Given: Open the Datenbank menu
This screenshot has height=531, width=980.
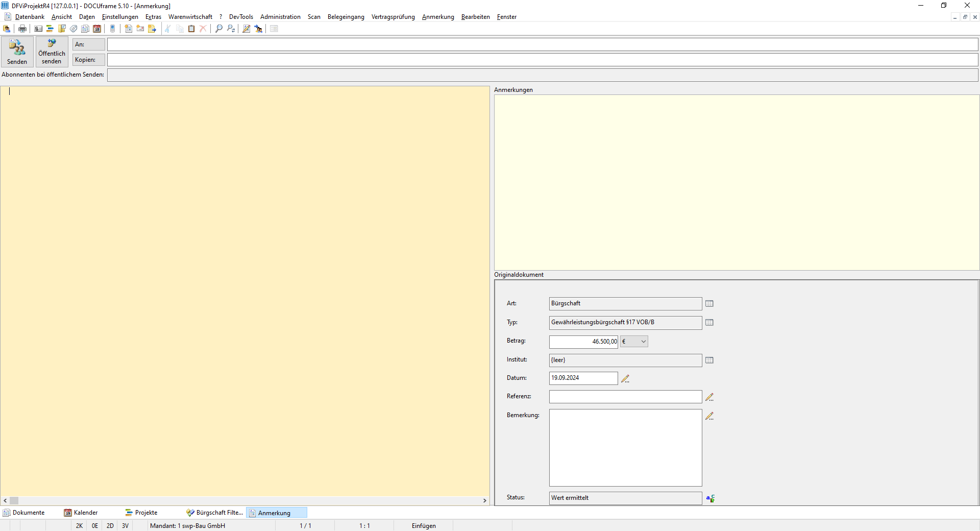Looking at the screenshot, I should (x=30, y=17).
